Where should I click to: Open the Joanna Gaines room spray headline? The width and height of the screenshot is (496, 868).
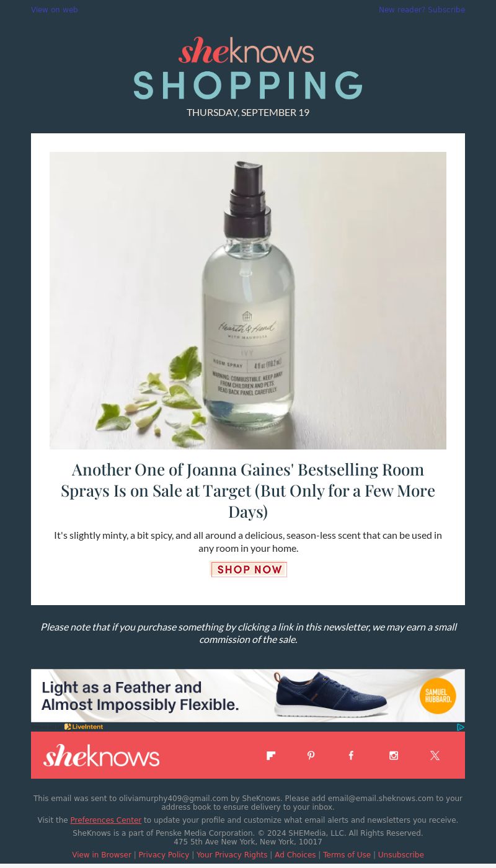click(x=248, y=490)
